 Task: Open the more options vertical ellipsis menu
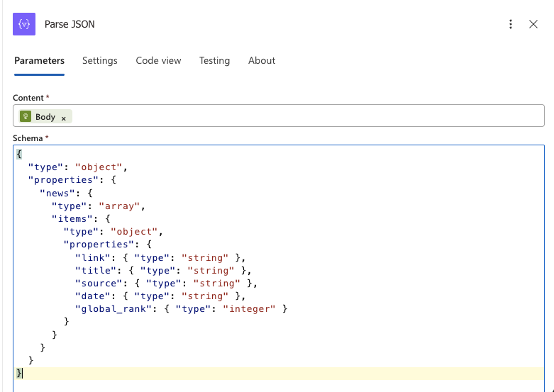[511, 24]
